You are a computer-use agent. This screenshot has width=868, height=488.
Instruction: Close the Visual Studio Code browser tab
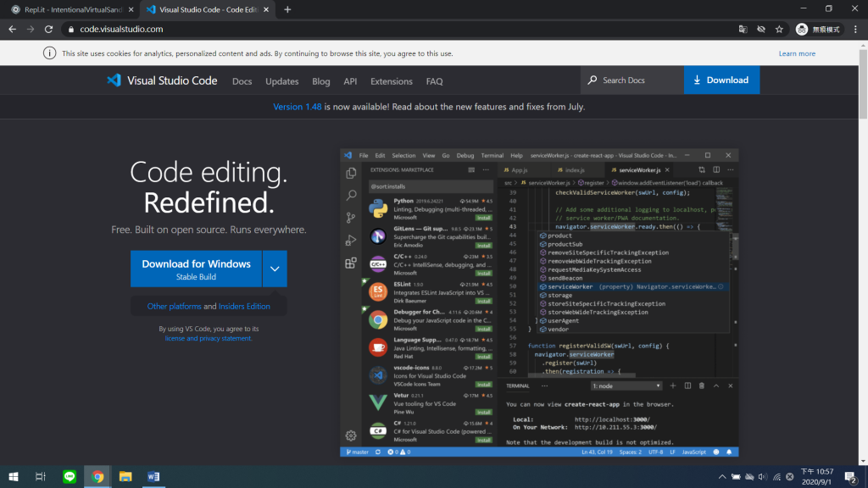click(x=266, y=9)
